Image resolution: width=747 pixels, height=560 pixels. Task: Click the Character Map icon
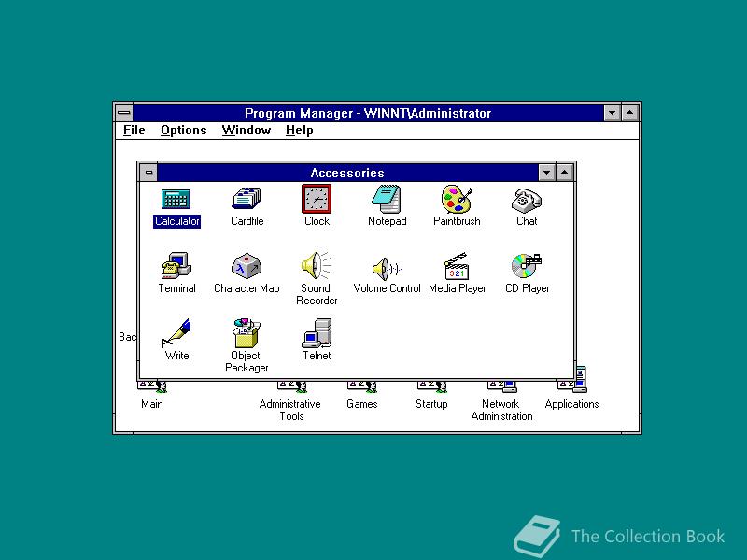coord(247,266)
